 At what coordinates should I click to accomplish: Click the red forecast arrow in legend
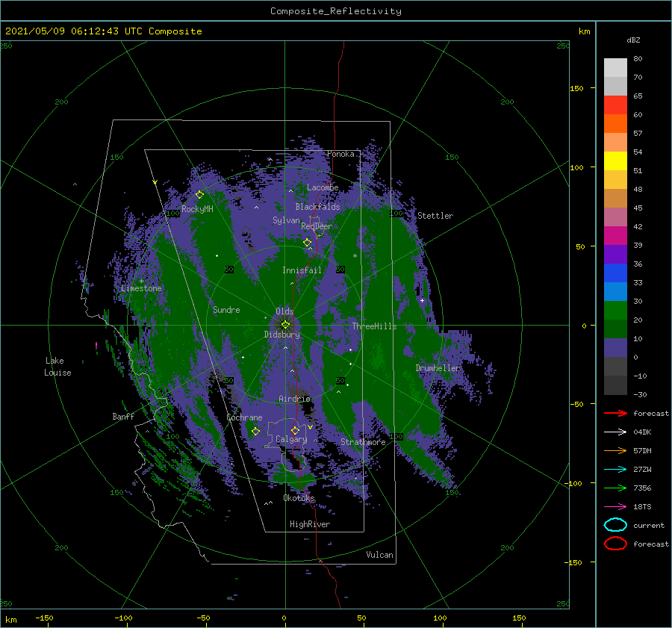coord(615,413)
